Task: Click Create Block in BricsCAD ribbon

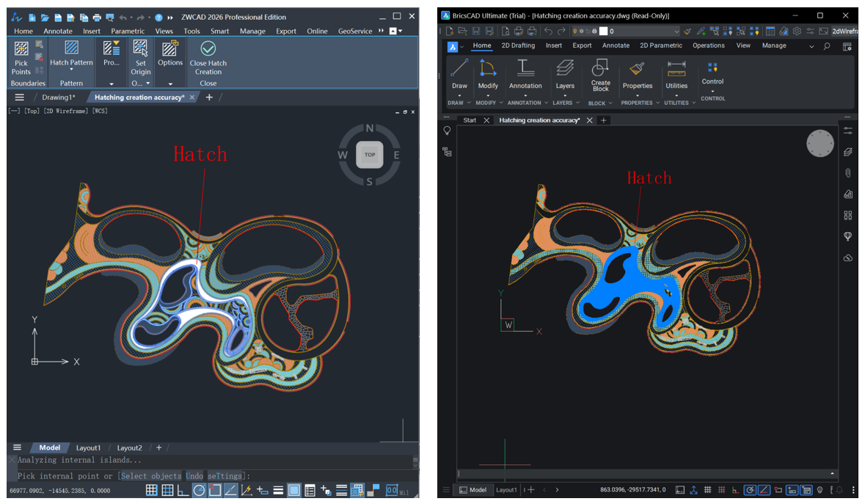Action: (x=600, y=75)
